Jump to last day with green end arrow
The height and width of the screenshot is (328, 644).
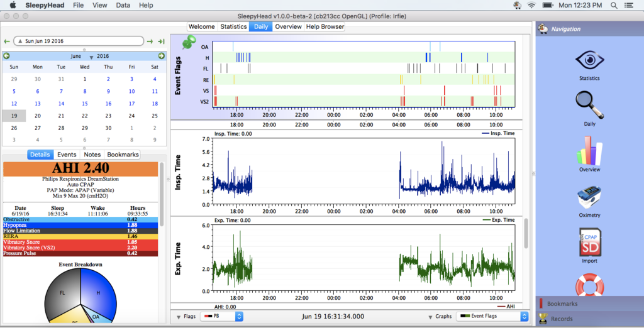coord(162,41)
